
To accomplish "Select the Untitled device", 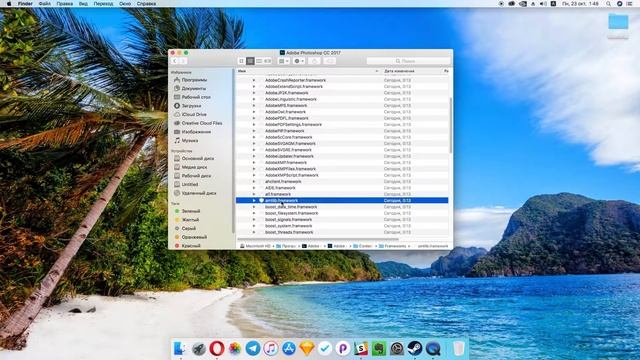I will (186, 184).
